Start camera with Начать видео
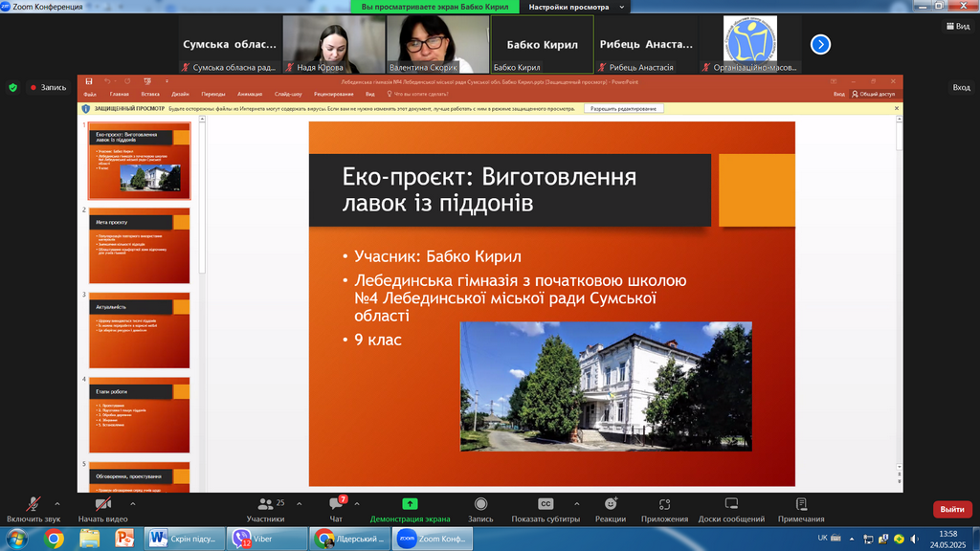 pos(102,509)
